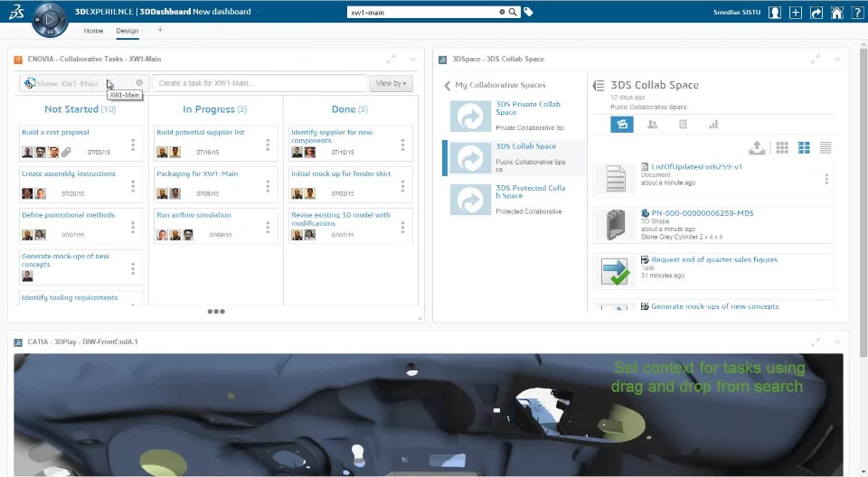868x477 pixels.
Task: Open CATIA 3DPlay widget menu chevron
Action: tap(837, 342)
